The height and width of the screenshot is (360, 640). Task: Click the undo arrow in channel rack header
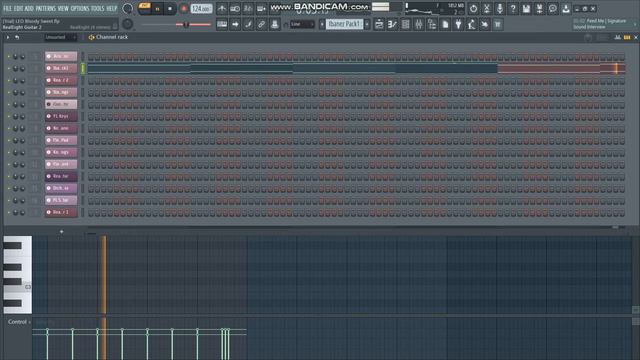[x=17, y=37]
